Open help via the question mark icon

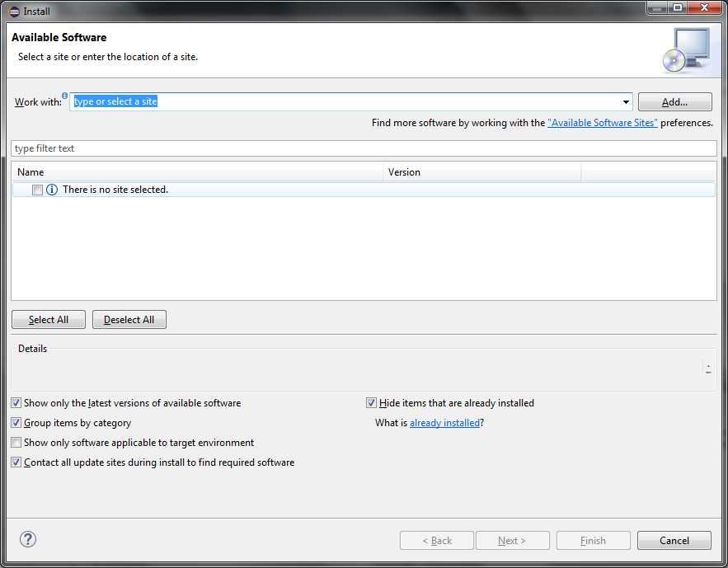click(27, 539)
